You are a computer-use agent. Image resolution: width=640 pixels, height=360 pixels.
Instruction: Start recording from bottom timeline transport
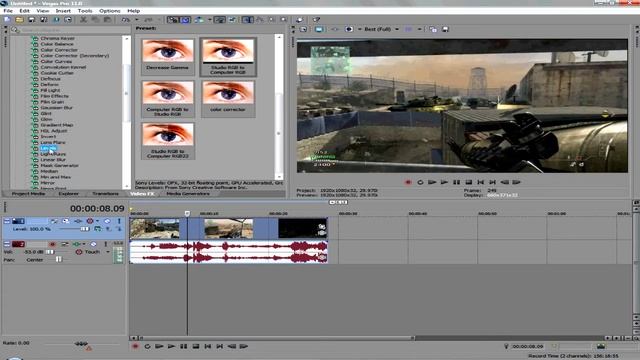(135, 347)
